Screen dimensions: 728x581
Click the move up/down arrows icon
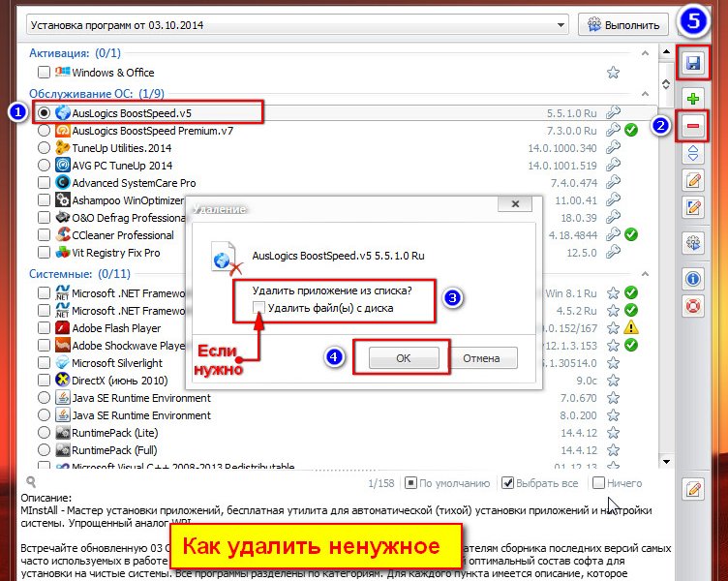(x=693, y=153)
